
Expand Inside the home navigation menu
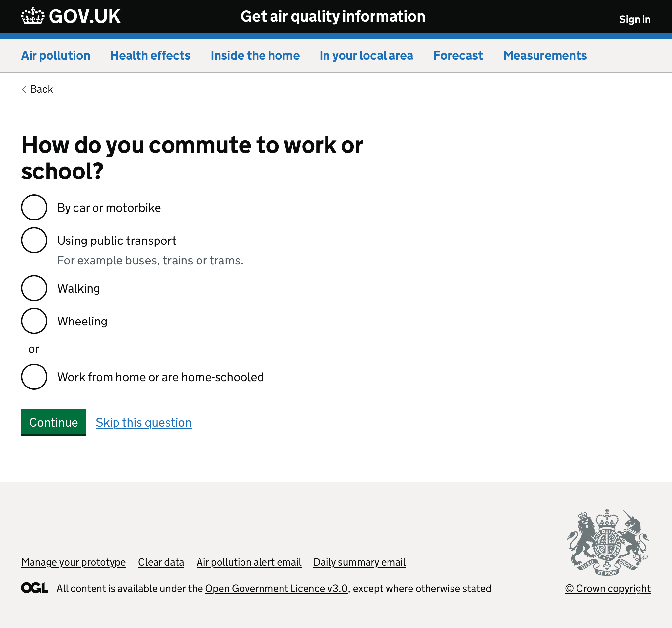click(255, 55)
